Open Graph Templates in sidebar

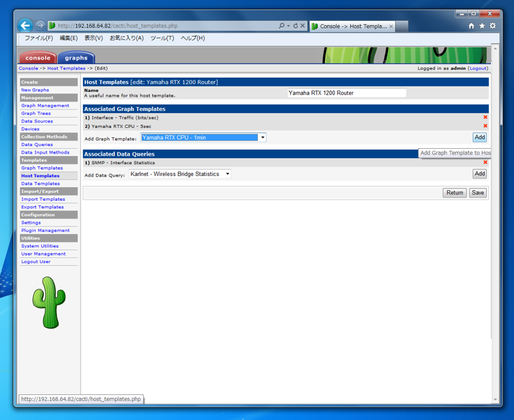pos(42,168)
